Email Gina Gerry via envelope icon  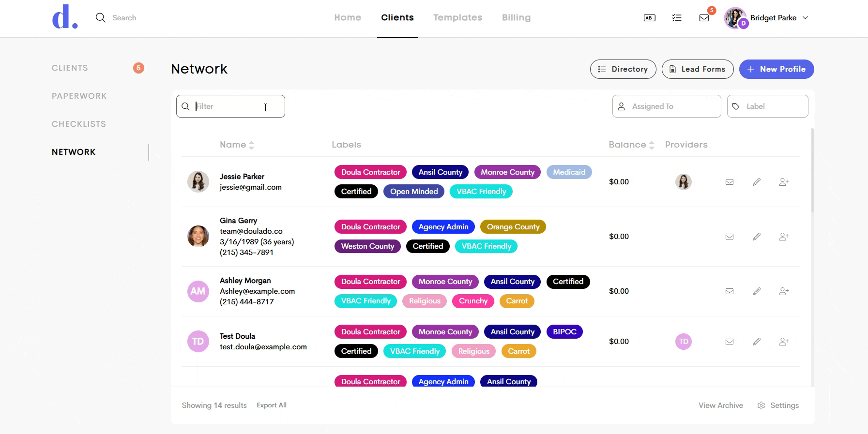(x=730, y=237)
